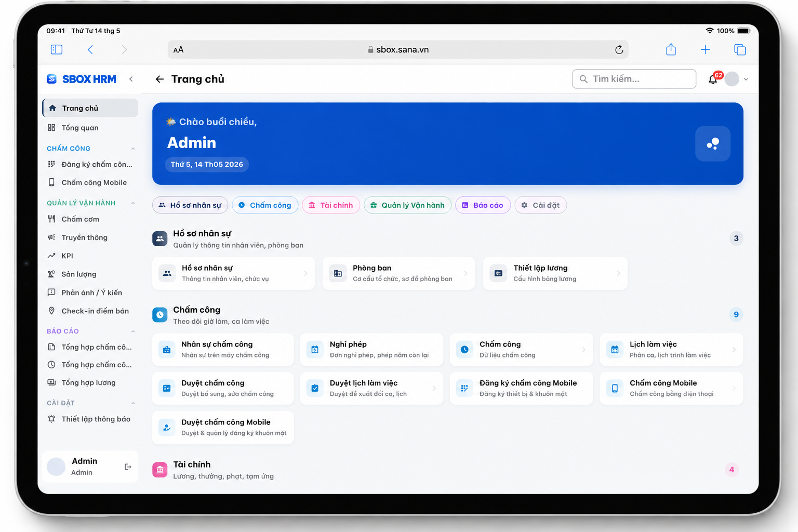
Task: Click the pink Tài chính section icon
Action: (160, 470)
